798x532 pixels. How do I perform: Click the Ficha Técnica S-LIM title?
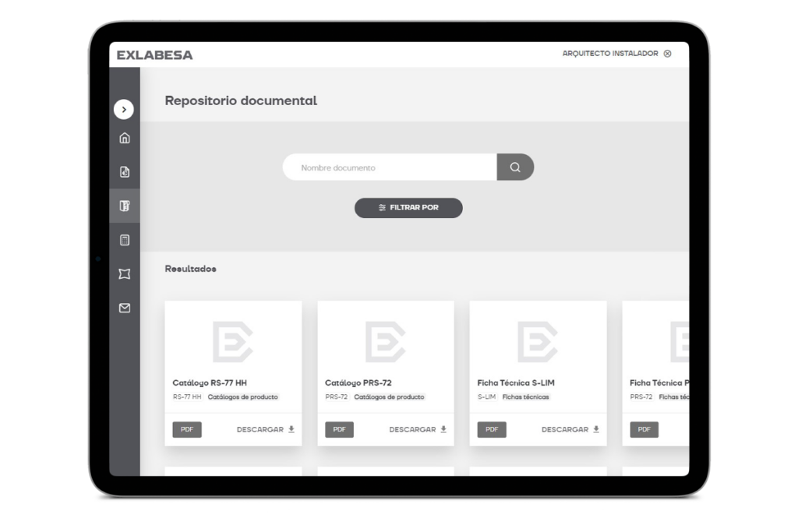click(516, 383)
